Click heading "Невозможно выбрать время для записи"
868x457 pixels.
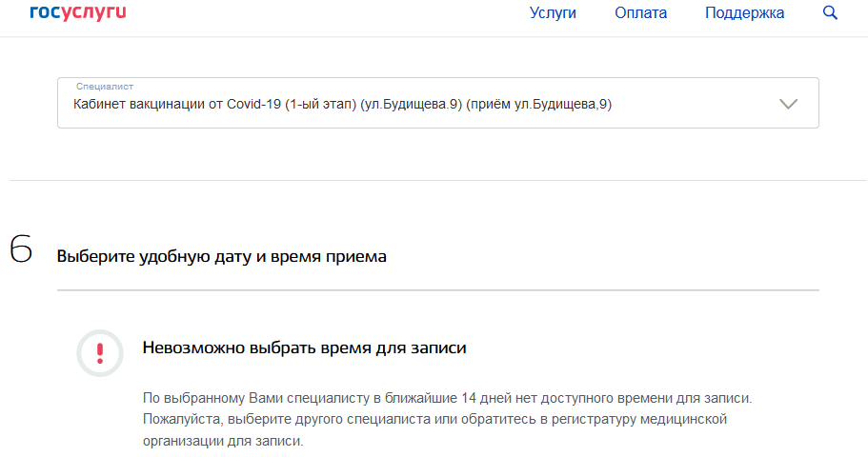click(x=305, y=348)
